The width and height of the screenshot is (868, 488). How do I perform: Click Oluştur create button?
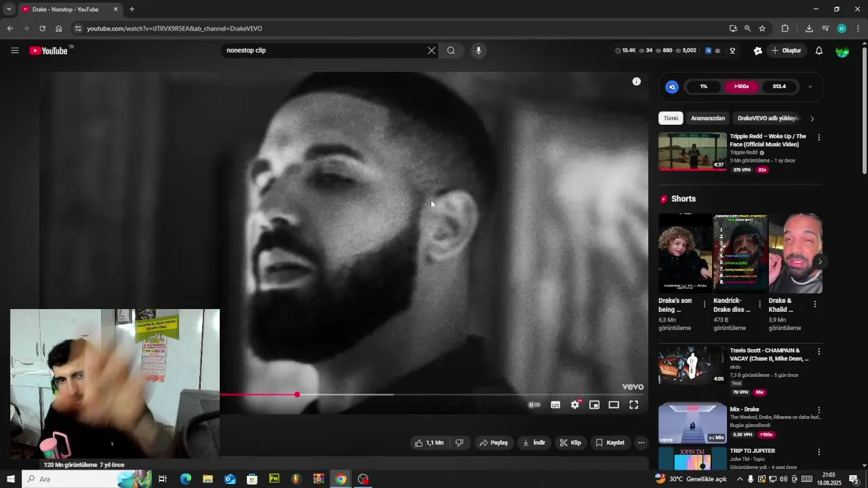pos(786,51)
